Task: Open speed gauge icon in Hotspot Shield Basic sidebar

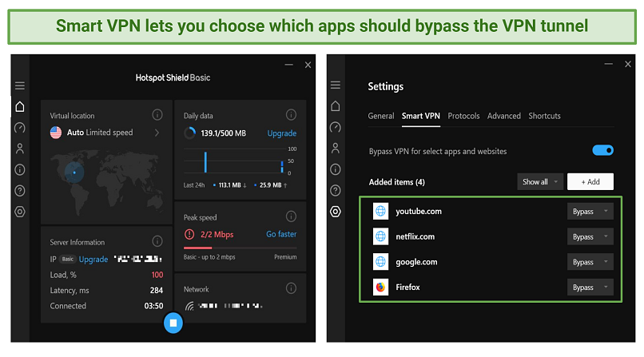Action: [20, 128]
